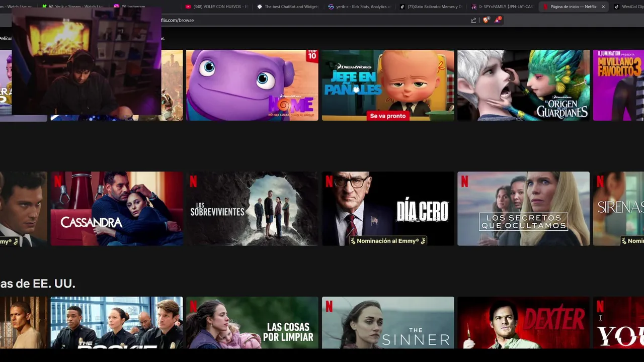
Task: Switch to the WestCol Clip tab
Action: [x=628, y=7]
